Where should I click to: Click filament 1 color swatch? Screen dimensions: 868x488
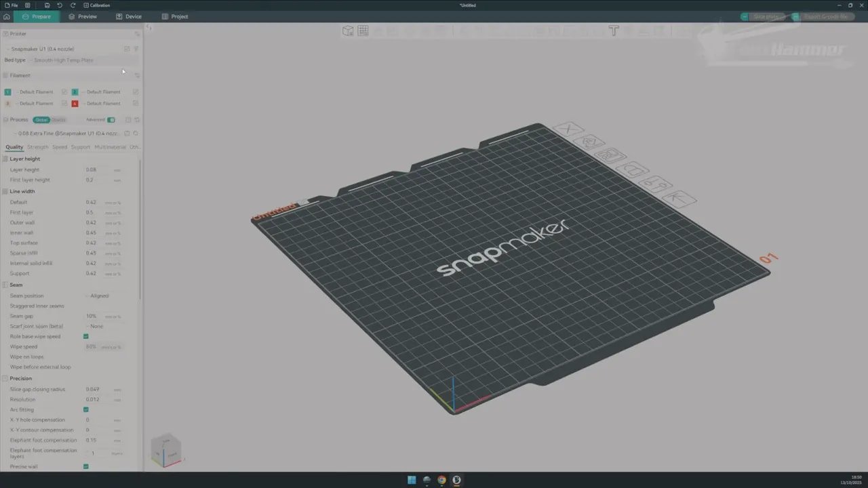[7, 92]
